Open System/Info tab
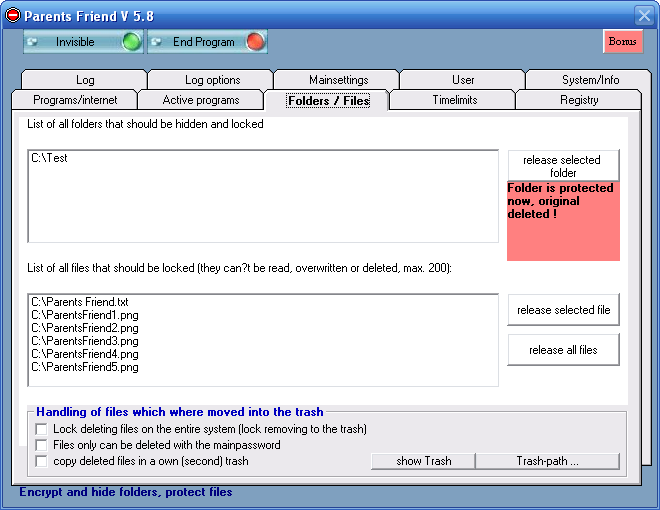Viewport: 660px width, 510px height. (590, 80)
